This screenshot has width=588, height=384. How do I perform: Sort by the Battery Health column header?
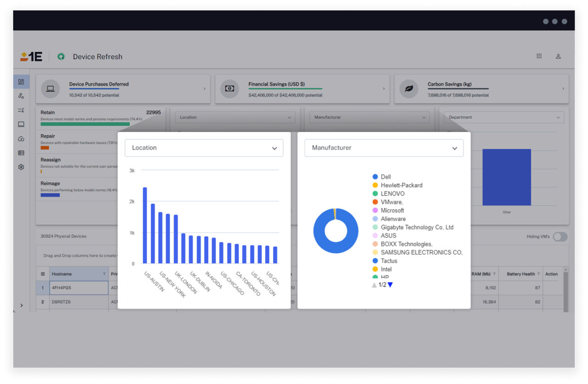[x=521, y=274]
